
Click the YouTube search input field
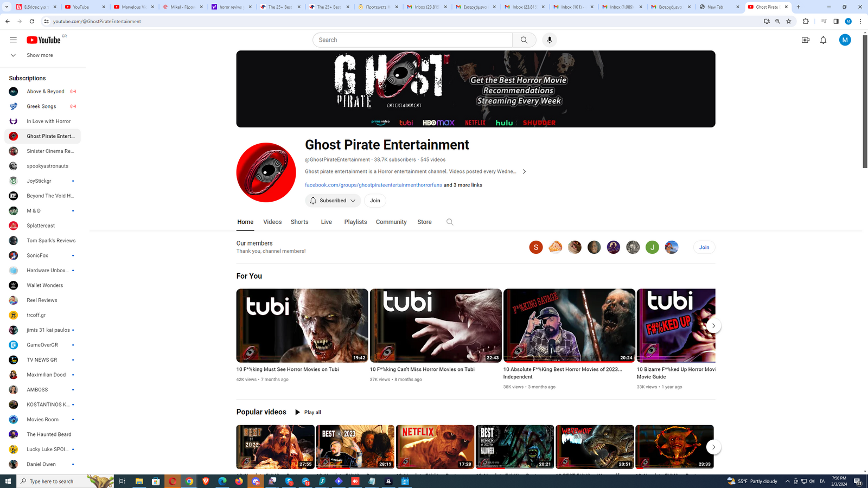click(413, 40)
